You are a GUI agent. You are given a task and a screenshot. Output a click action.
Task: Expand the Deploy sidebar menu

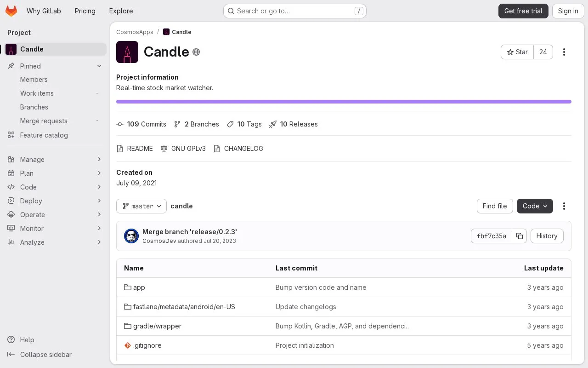[x=55, y=201]
